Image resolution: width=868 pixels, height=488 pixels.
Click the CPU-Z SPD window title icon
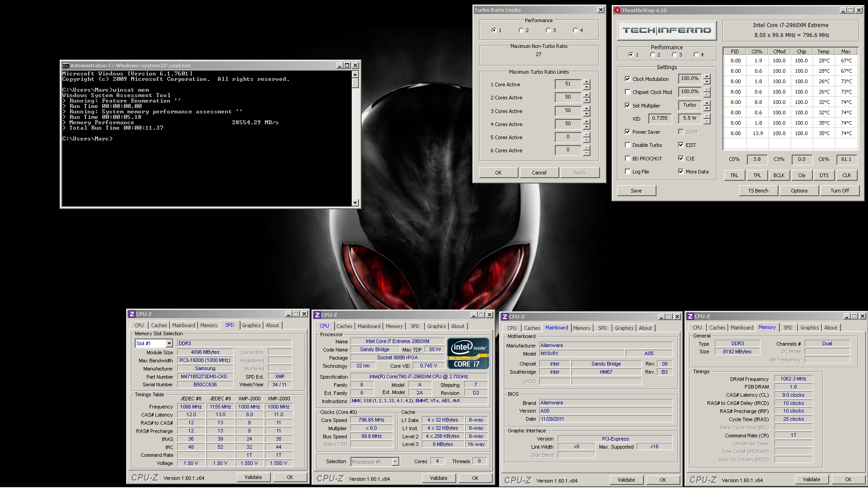[132, 314]
